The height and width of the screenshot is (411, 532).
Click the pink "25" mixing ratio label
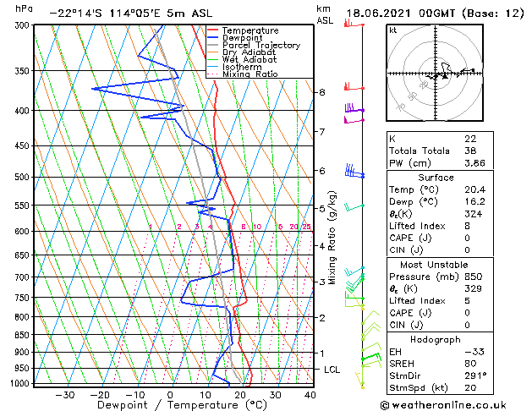[307, 227]
